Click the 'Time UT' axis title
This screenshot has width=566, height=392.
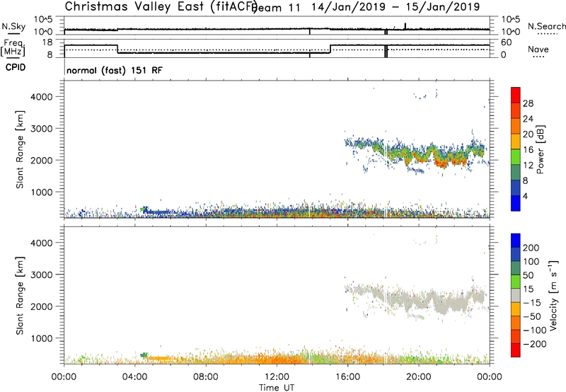[x=277, y=388]
